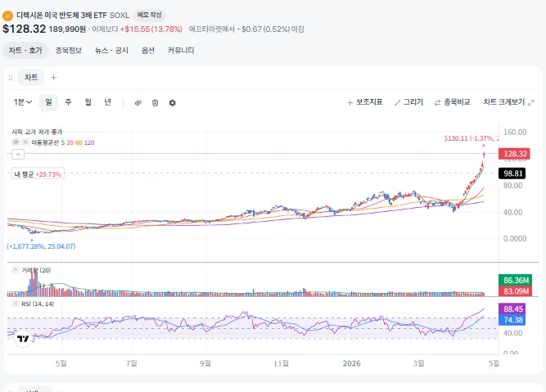
Task: Click the TradingView logo icon
Action: (x=23, y=339)
